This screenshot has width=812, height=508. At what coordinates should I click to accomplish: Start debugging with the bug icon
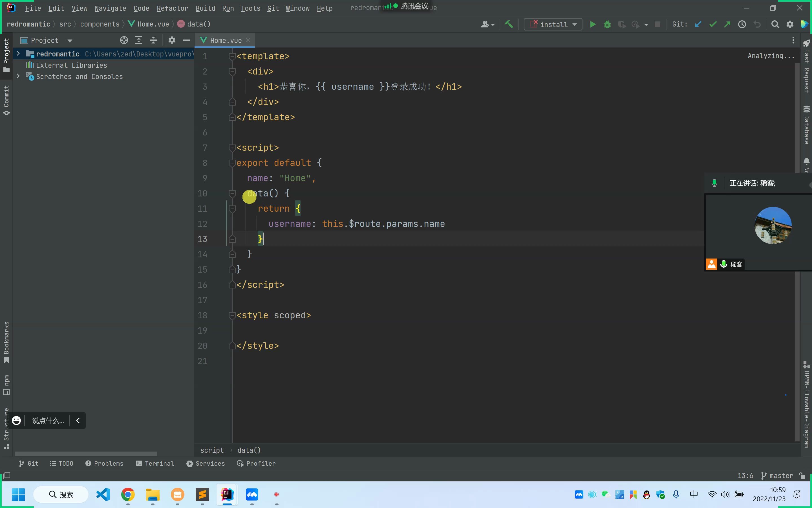[x=607, y=24]
